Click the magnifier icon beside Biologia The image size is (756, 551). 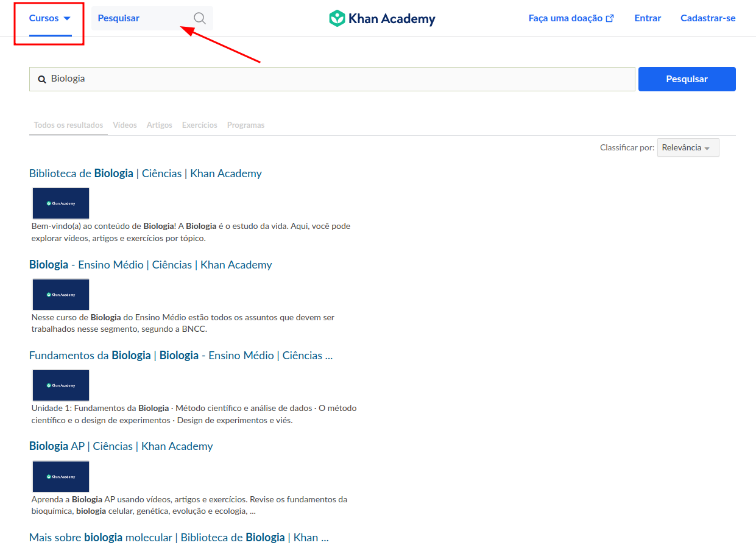pyautogui.click(x=42, y=79)
